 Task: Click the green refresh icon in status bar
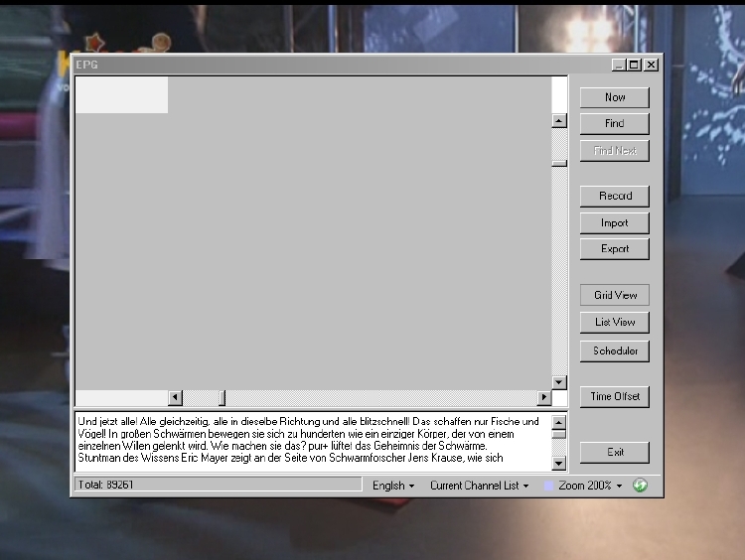pos(640,486)
